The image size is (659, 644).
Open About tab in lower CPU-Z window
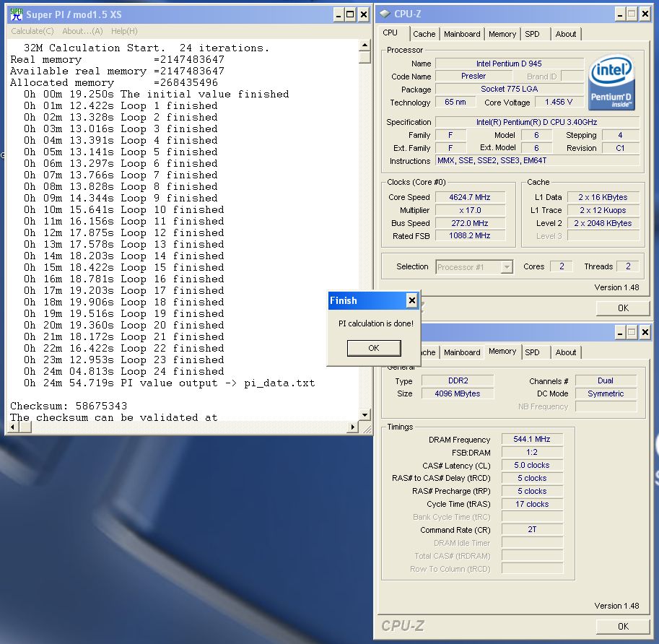click(566, 352)
